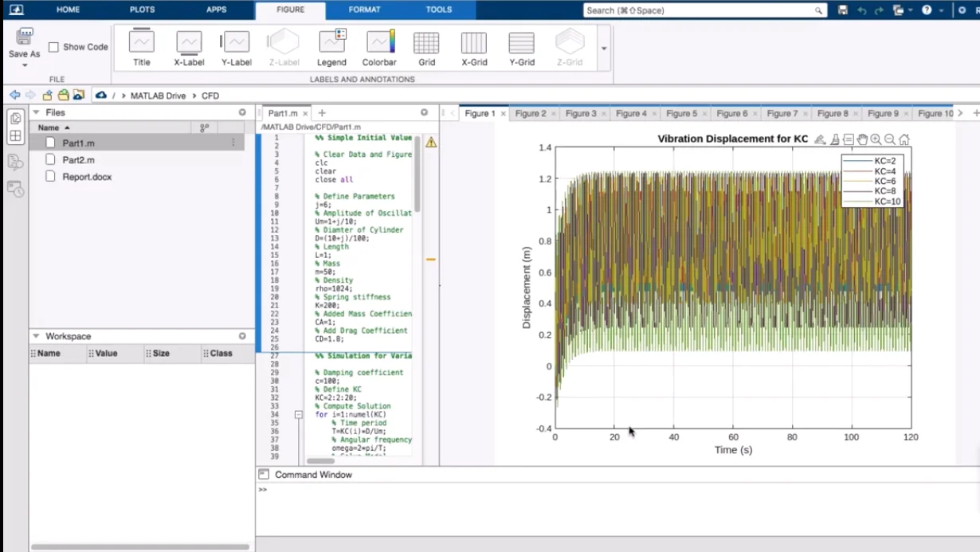Expand the Labels and Annotations gallery arrow
This screenshot has width=980, height=552.
[x=604, y=48]
